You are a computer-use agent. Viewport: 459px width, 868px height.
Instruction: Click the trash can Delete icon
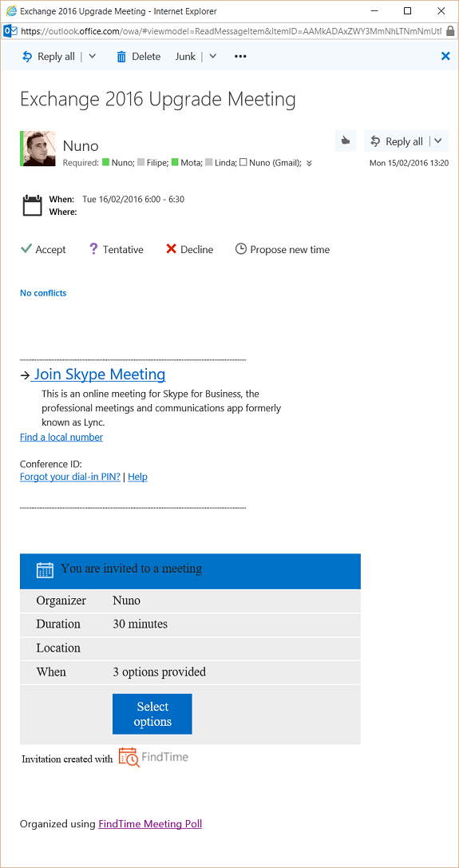click(121, 57)
